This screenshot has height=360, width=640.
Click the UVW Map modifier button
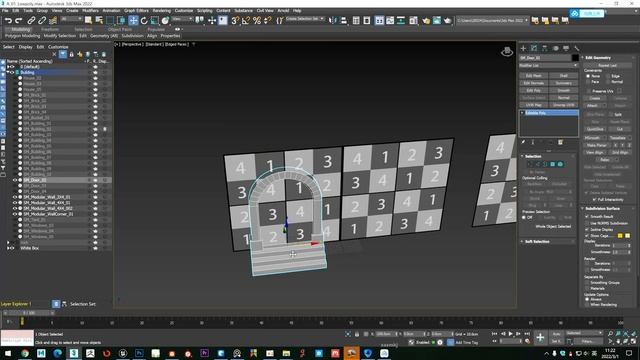tap(533, 105)
